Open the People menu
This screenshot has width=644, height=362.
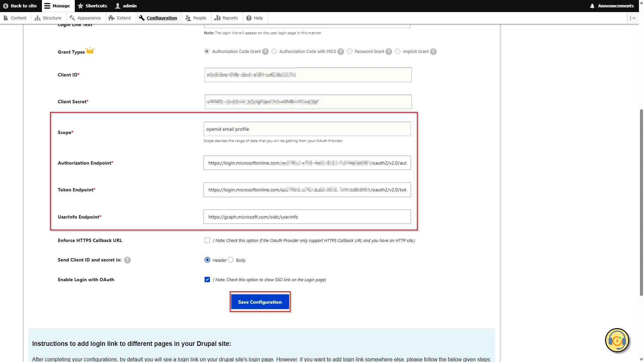pos(196,18)
